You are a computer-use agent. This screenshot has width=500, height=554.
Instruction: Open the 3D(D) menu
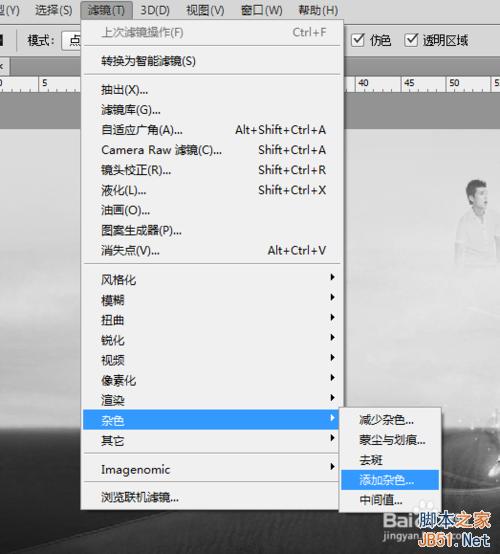155,10
